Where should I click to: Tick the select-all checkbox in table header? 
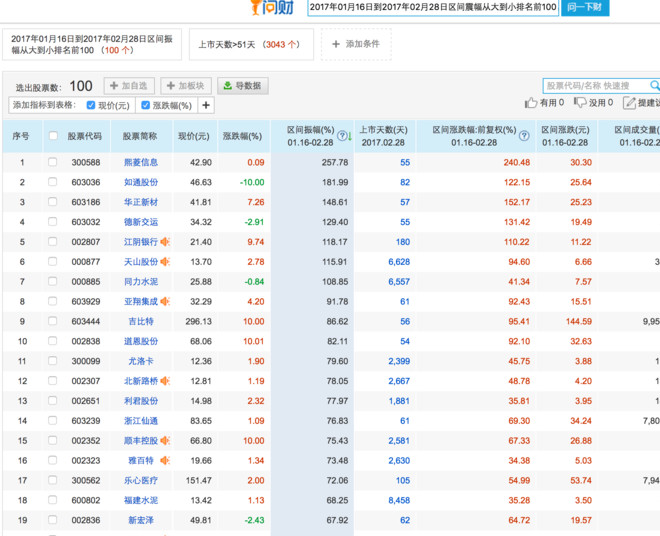(53, 136)
